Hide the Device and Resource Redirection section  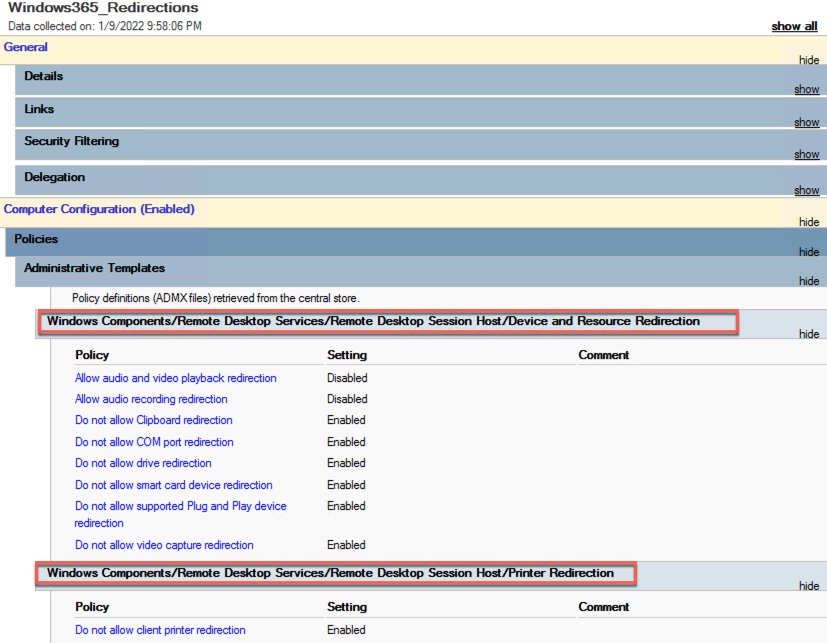[x=809, y=334]
